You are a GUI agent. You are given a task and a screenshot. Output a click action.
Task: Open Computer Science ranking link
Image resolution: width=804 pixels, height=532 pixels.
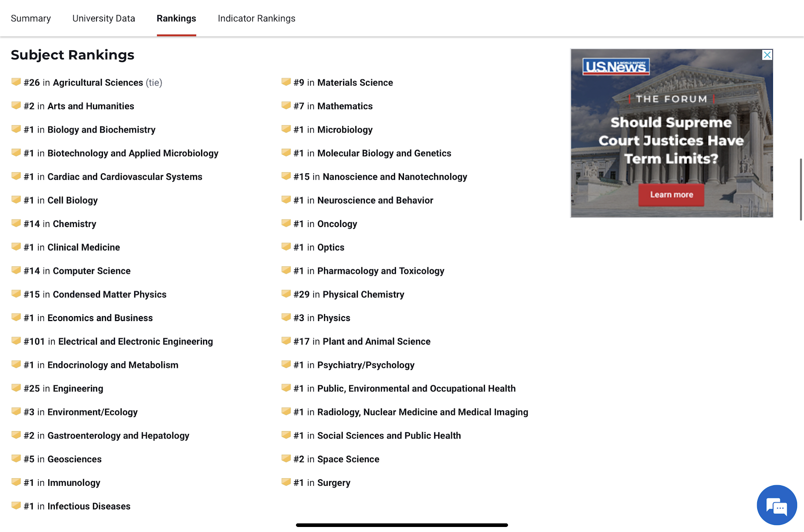(x=92, y=271)
